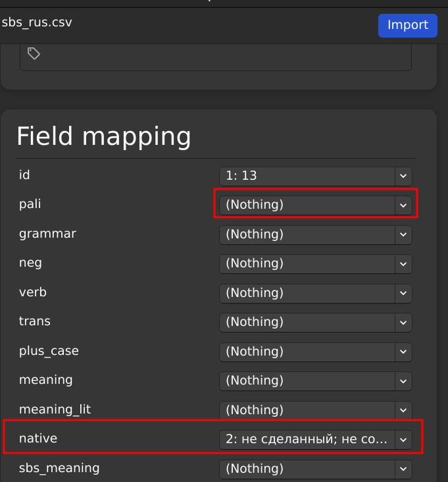
Task: Click chevron arrow of the verb dropdown
Action: pyautogui.click(x=403, y=293)
